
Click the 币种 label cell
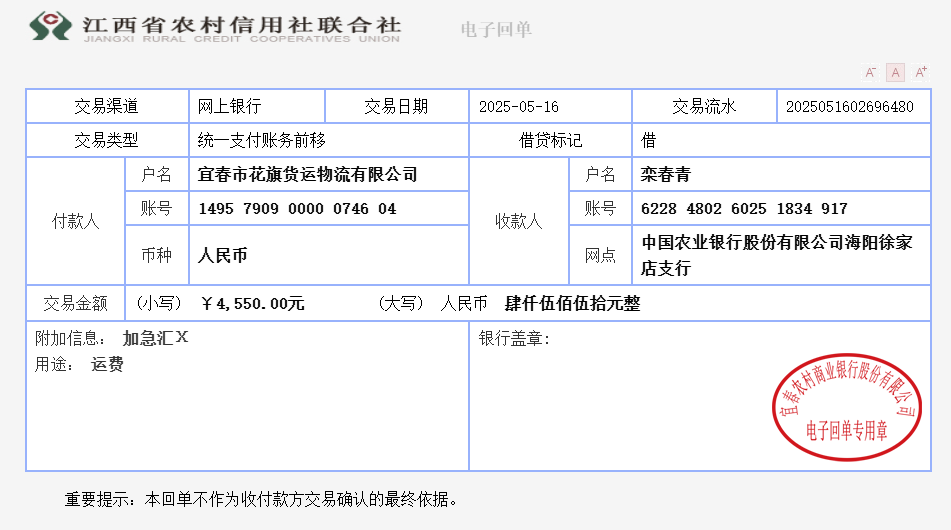pos(156,255)
